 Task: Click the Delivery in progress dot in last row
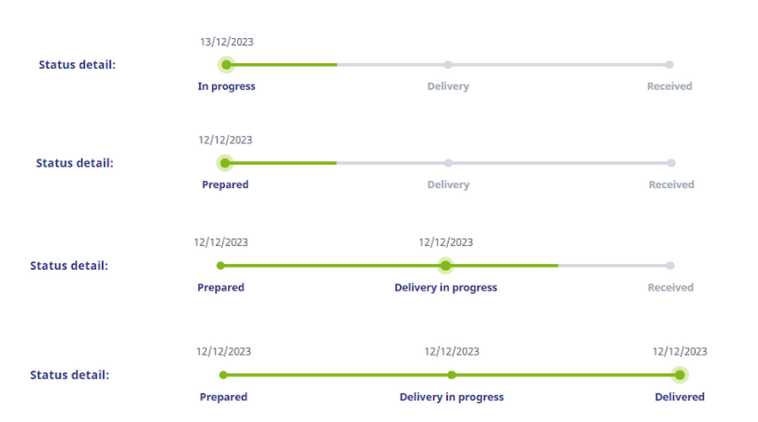(452, 375)
